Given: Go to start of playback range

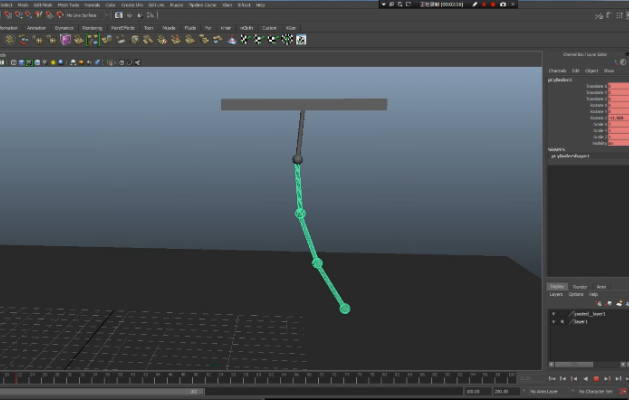Looking at the screenshot, I should click(x=552, y=379).
